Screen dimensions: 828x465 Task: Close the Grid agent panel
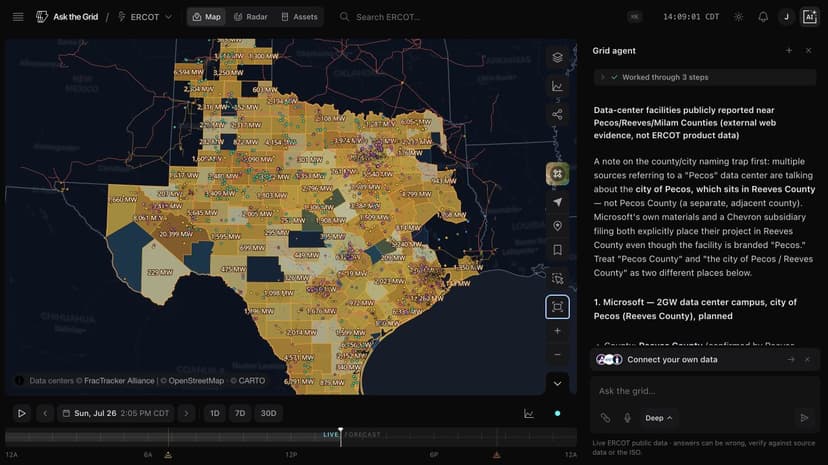[x=808, y=51]
